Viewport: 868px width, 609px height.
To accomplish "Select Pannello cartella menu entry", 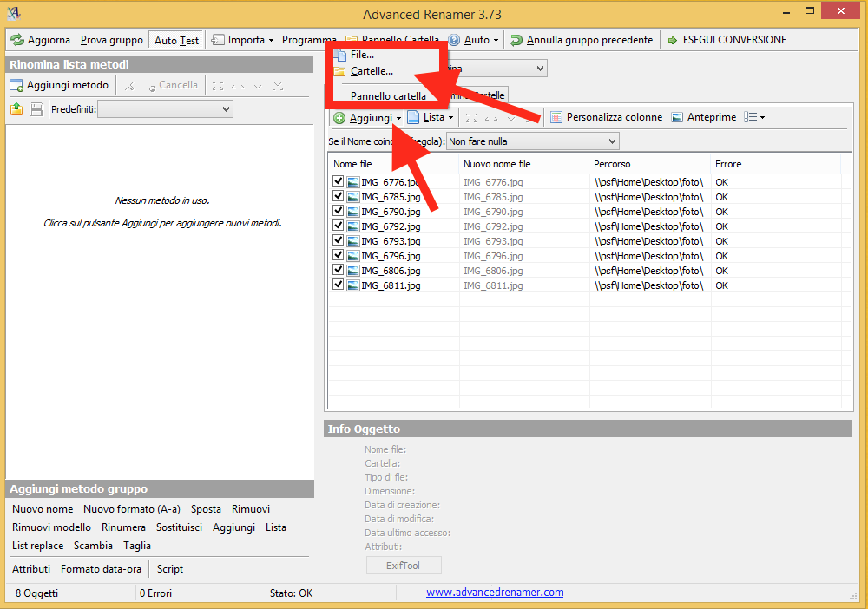I will (388, 96).
